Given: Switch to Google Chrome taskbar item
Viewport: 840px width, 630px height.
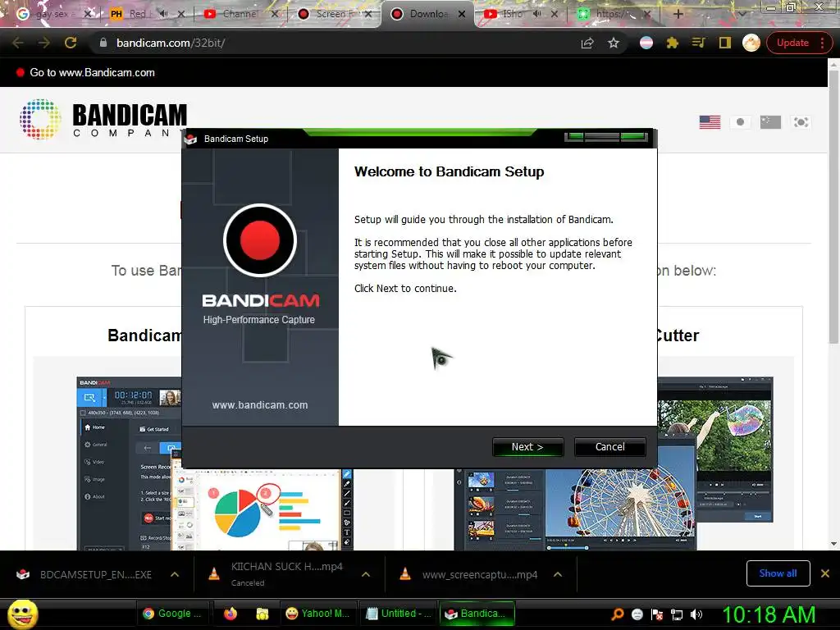Looking at the screenshot, I should 174,614.
